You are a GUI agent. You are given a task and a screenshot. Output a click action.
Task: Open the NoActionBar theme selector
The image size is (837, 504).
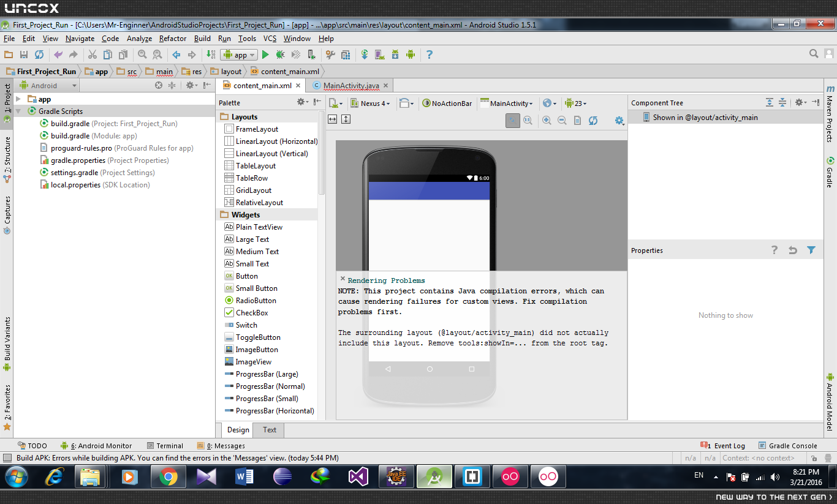pyautogui.click(x=447, y=103)
